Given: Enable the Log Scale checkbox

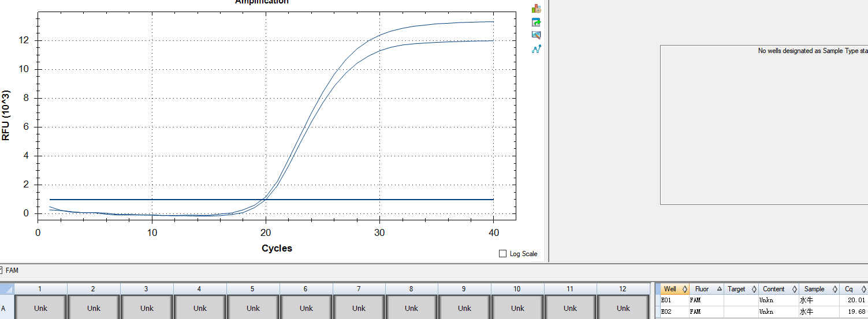Looking at the screenshot, I should pyautogui.click(x=502, y=254).
